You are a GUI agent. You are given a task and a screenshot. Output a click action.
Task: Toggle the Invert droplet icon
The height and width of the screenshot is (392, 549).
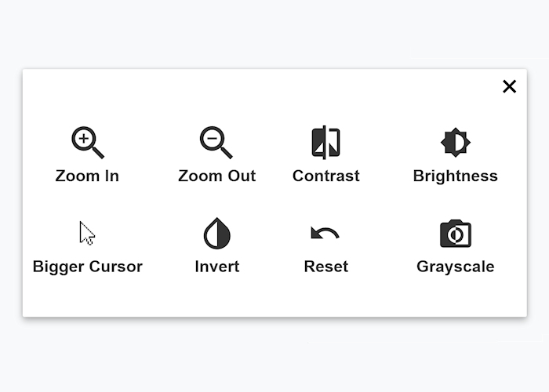pos(216,234)
